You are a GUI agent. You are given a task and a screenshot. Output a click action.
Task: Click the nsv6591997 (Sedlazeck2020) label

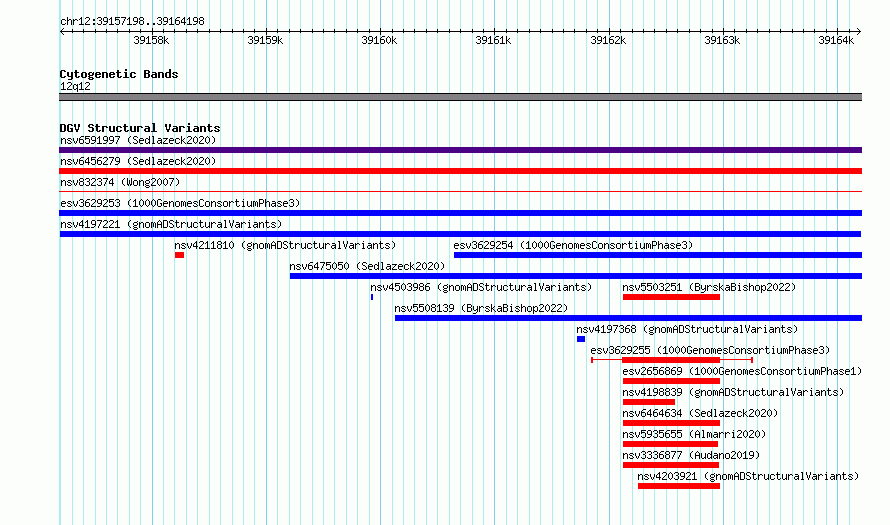(138, 140)
